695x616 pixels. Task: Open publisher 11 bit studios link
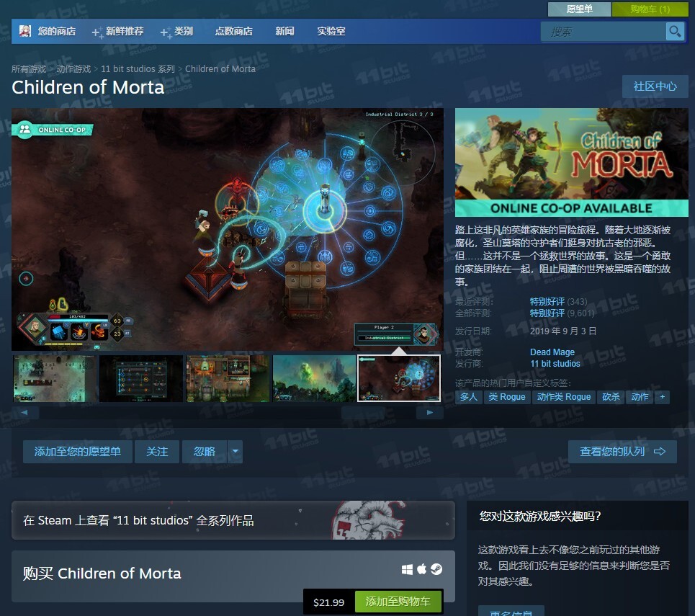point(555,364)
